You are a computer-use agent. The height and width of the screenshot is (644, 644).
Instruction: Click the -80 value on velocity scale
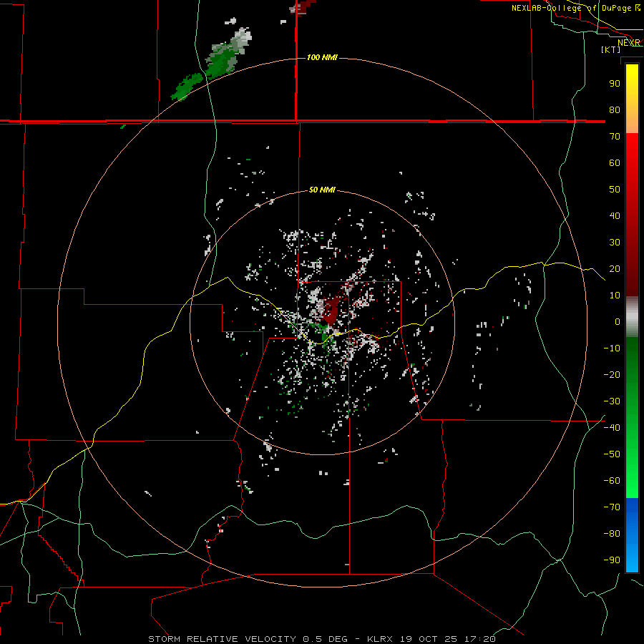612,534
